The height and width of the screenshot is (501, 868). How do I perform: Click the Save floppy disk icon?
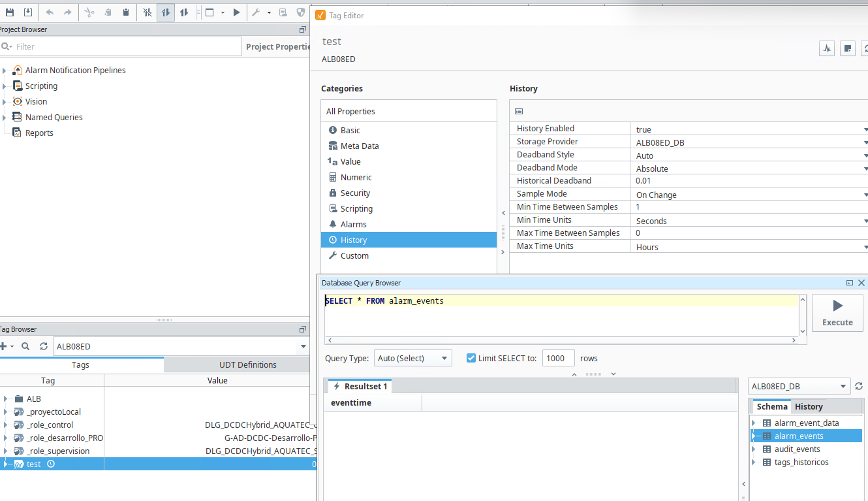(x=10, y=12)
